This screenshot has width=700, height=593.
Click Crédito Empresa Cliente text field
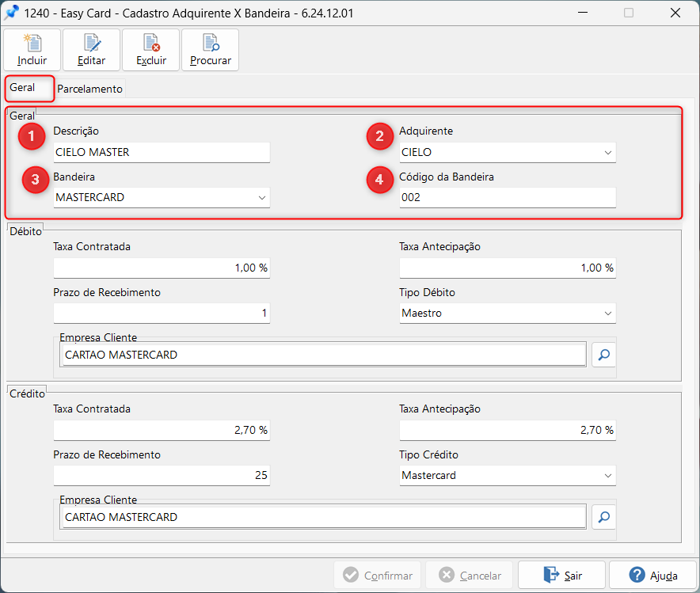coord(324,517)
